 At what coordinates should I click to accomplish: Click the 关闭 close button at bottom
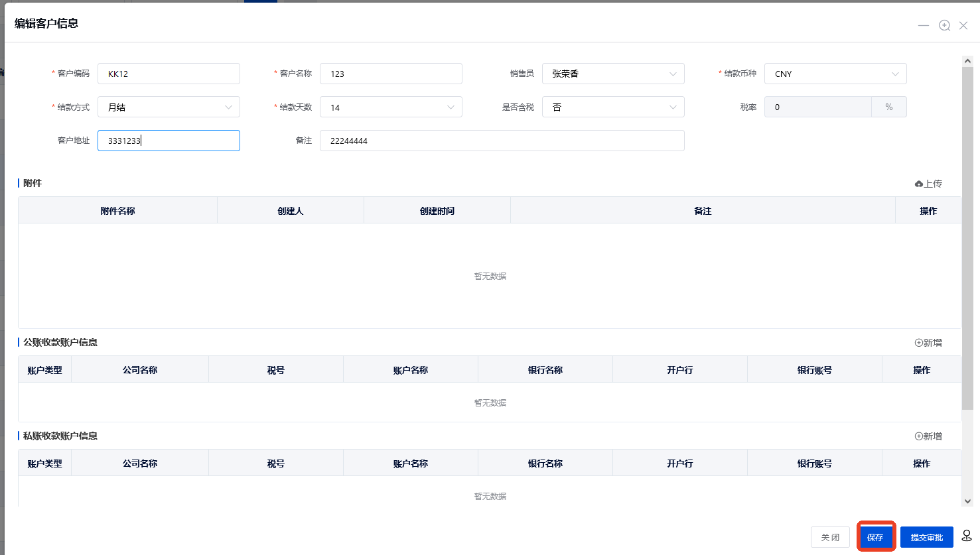[x=829, y=537]
